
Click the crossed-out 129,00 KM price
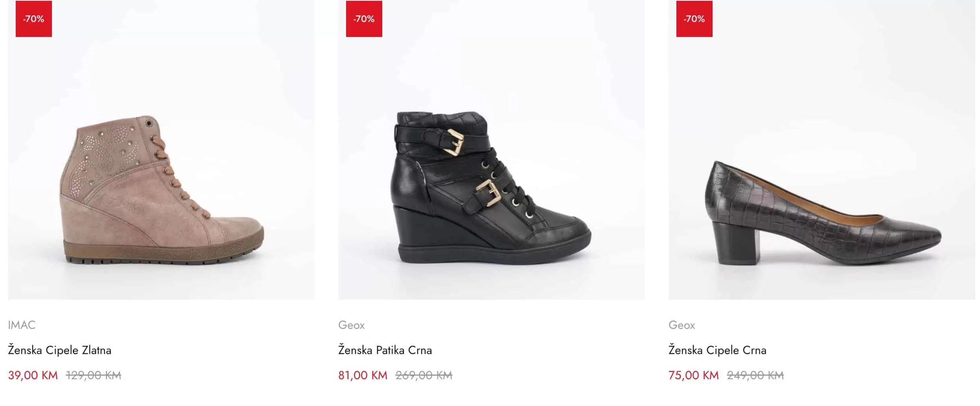94,375
